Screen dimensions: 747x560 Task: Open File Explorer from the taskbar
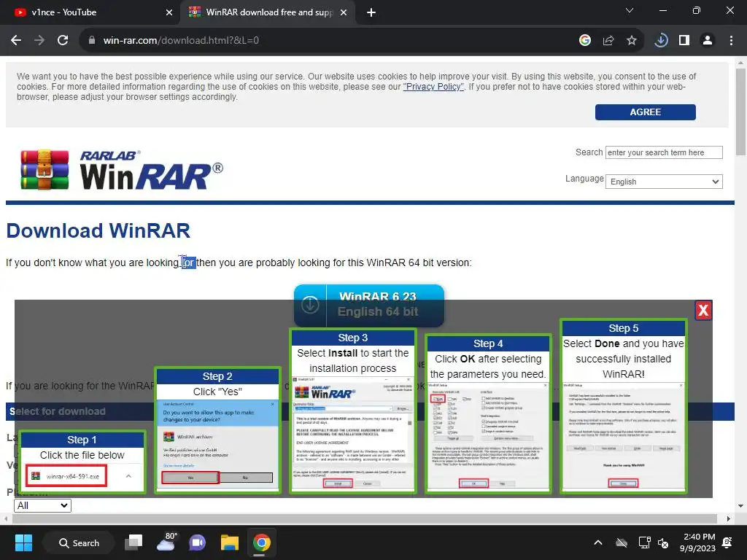pos(230,542)
